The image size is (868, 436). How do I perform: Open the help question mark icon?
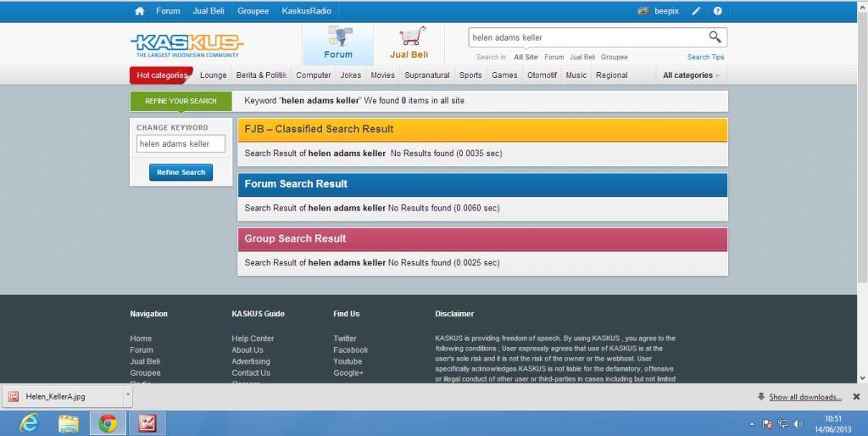[717, 11]
